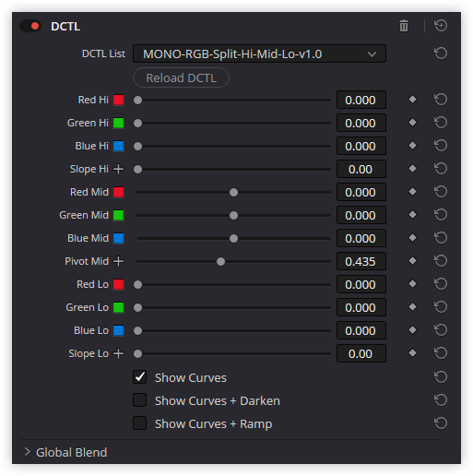Viewport: 473px width, 476px height.
Task: Add keyframe diamond for Slope Lo
Action: (412, 353)
